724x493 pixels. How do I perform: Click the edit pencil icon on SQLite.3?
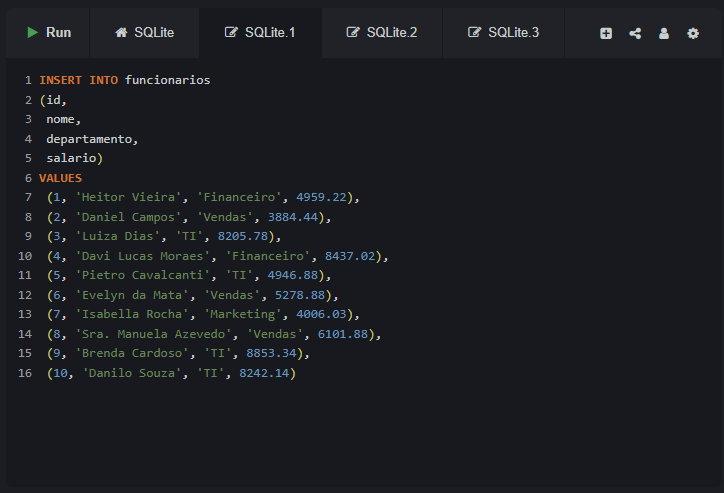(x=474, y=32)
